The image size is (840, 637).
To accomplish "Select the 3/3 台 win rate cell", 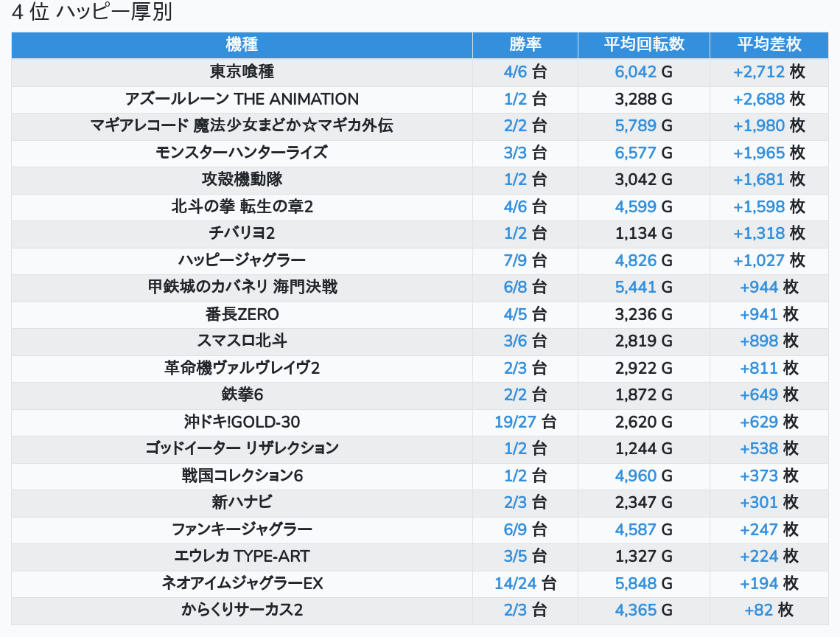I will pyautogui.click(x=525, y=153).
